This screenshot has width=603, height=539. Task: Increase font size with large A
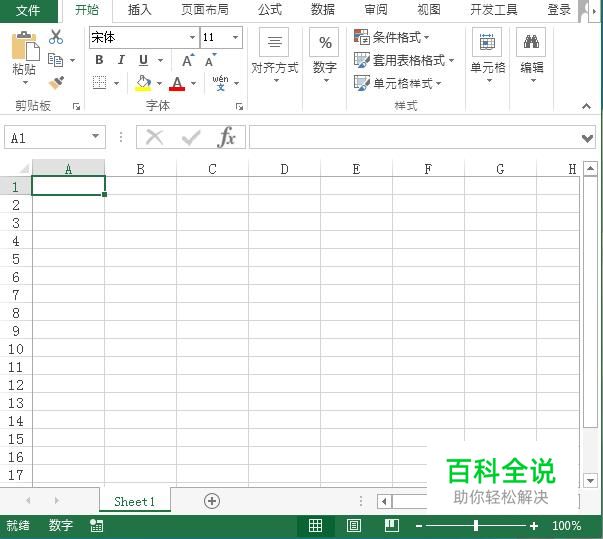pos(188,60)
